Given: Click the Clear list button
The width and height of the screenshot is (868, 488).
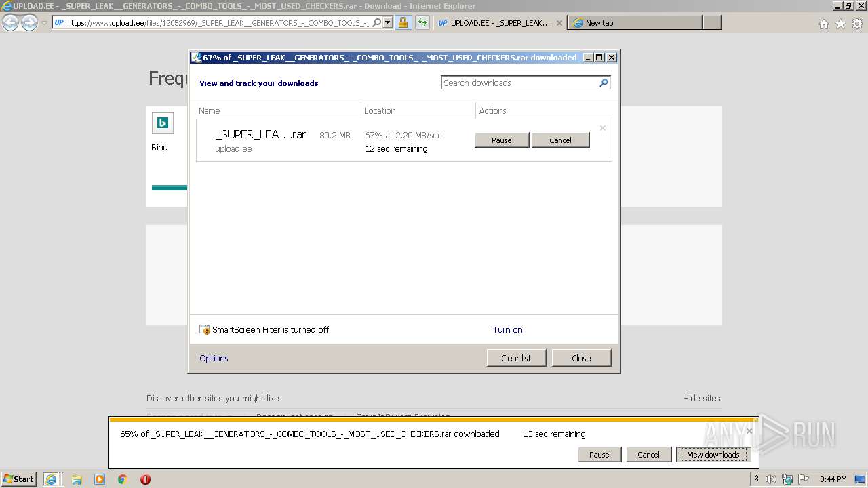Looking at the screenshot, I should click(516, 358).
